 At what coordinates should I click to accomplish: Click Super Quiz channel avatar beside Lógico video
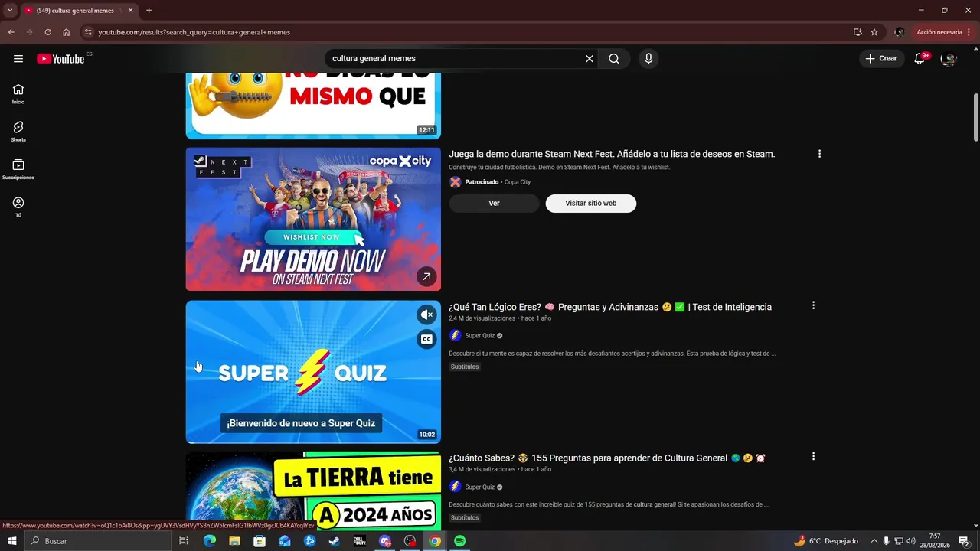pyautogui.click(x=455, y=335)
